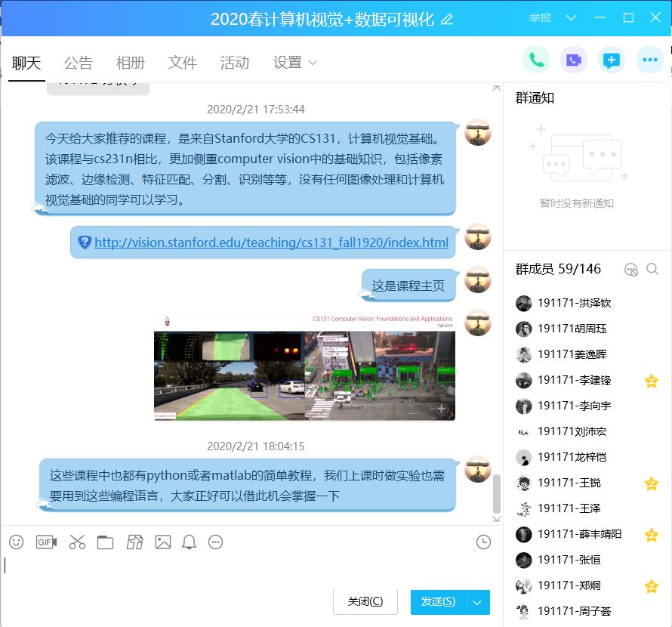Click the python或者matlab message bubble
672x627 pixels.
247,485
